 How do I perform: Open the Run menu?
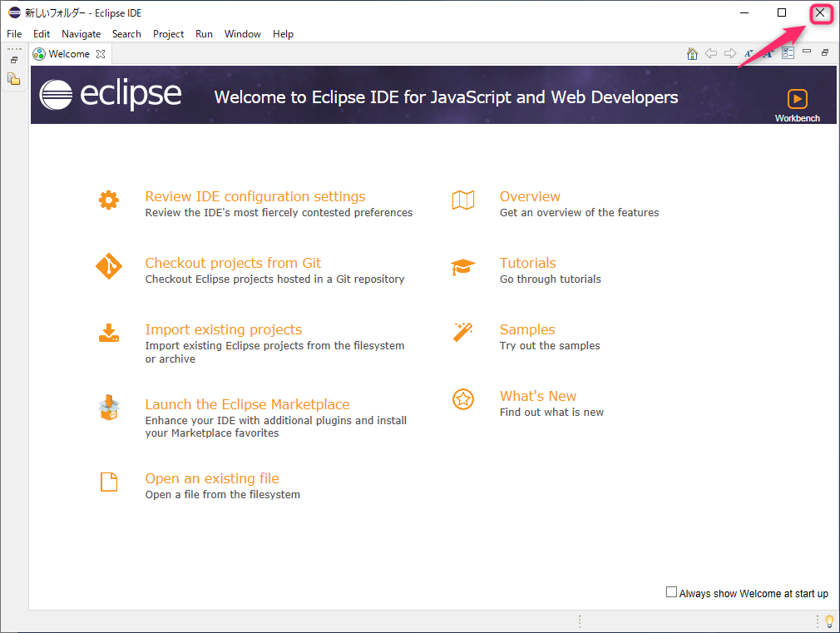(x=204, y=34)
